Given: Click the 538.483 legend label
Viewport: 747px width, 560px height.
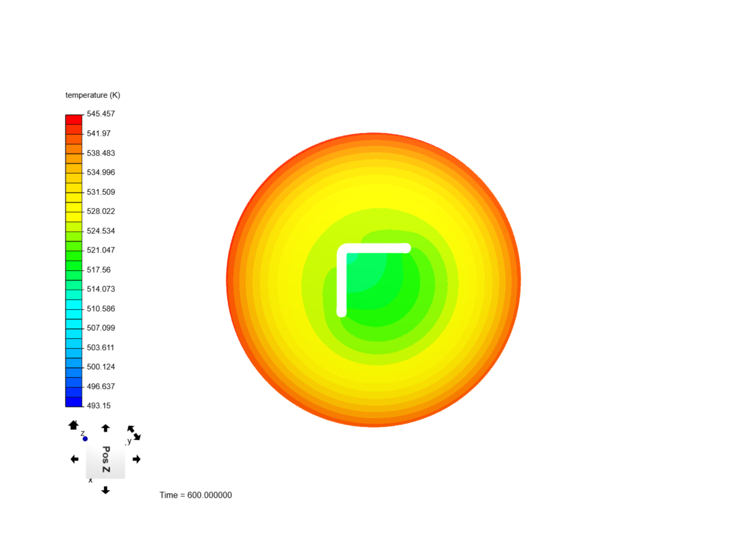Looking at the screenshot, I should coord(101,153).
